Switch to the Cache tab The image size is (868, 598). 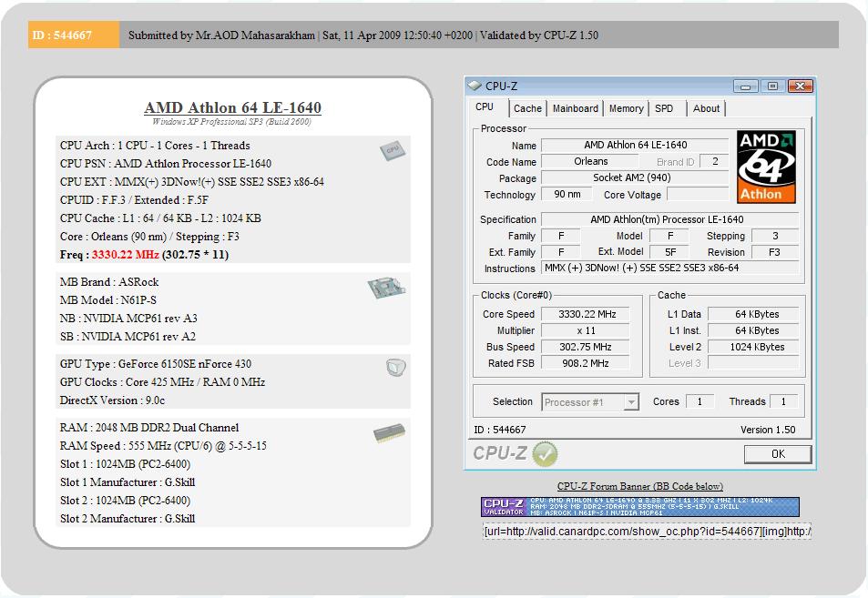pos(527,108)
